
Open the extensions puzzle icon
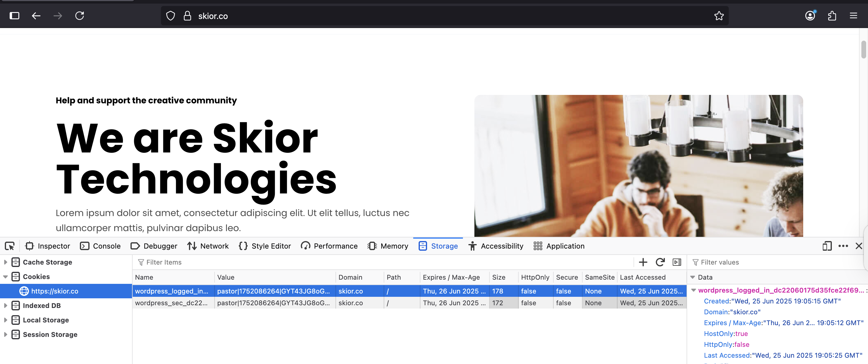832,16
